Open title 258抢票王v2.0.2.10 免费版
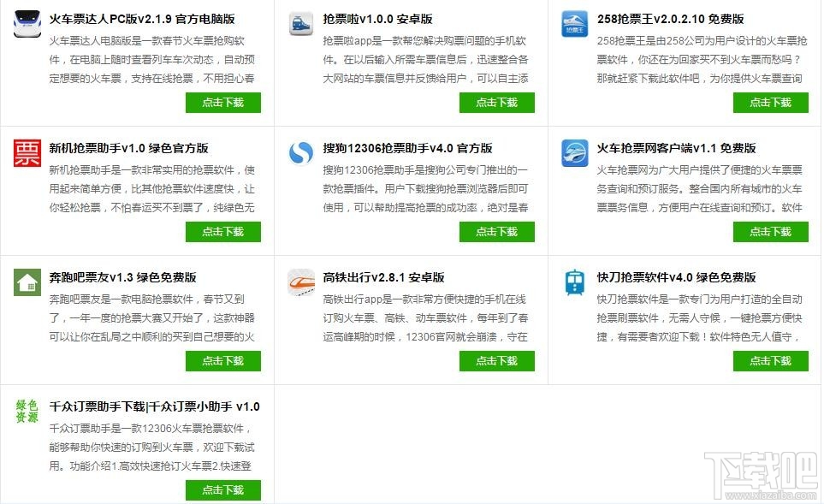 click(x=671, y=19)
